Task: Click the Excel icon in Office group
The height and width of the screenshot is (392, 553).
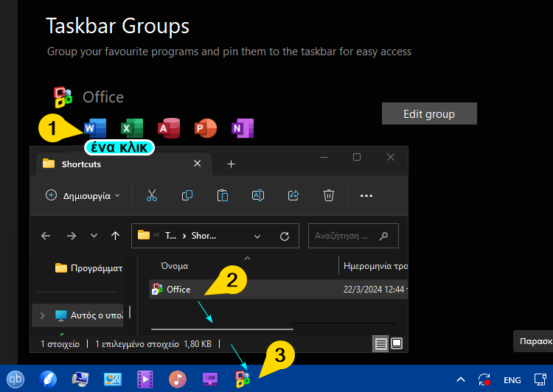Action: click(132, 128)
